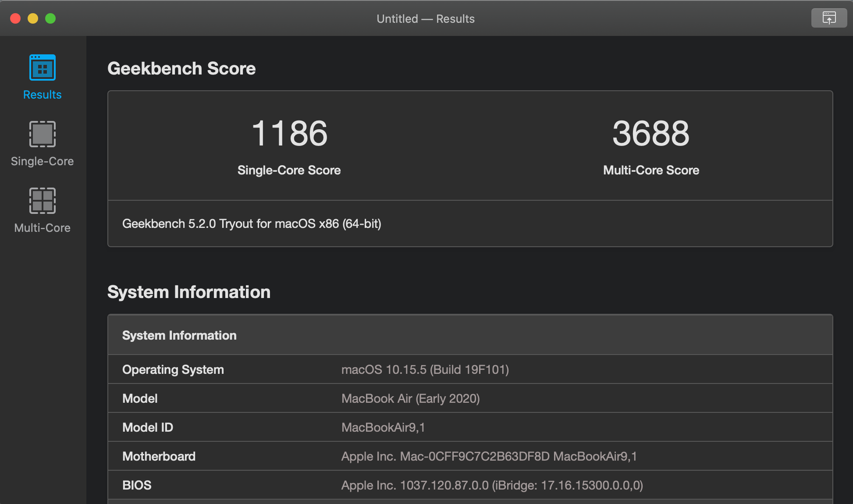Click the green fullscreen window button

[50, 18]
